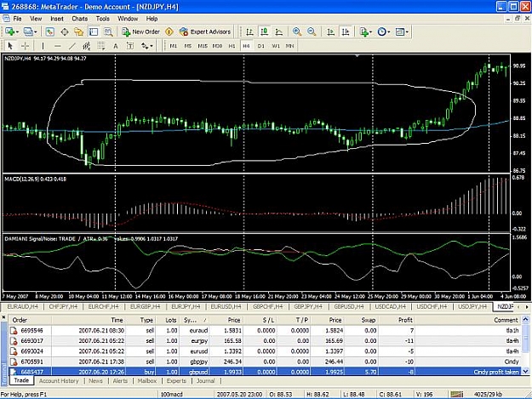
Task: Toggle the Data Window crosshair-circle icon
Action: [x=65, y=31]
